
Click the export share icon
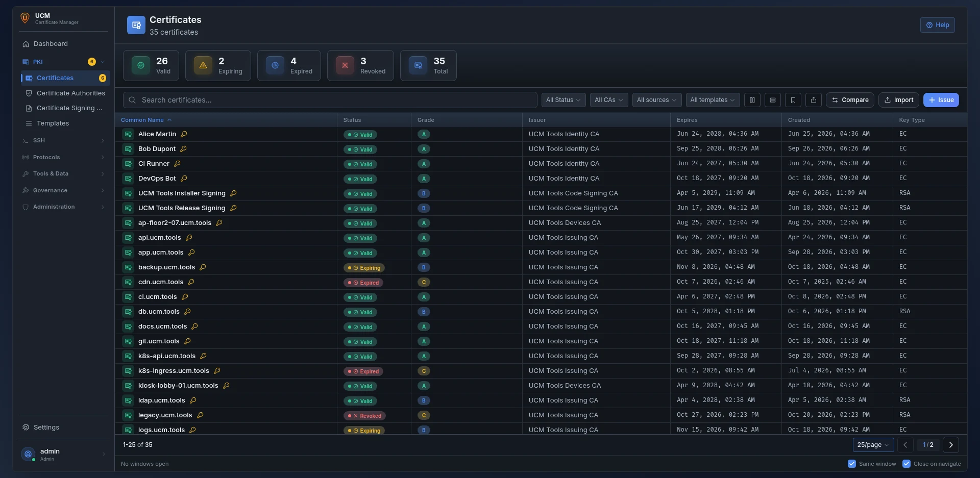coord(813,100)
